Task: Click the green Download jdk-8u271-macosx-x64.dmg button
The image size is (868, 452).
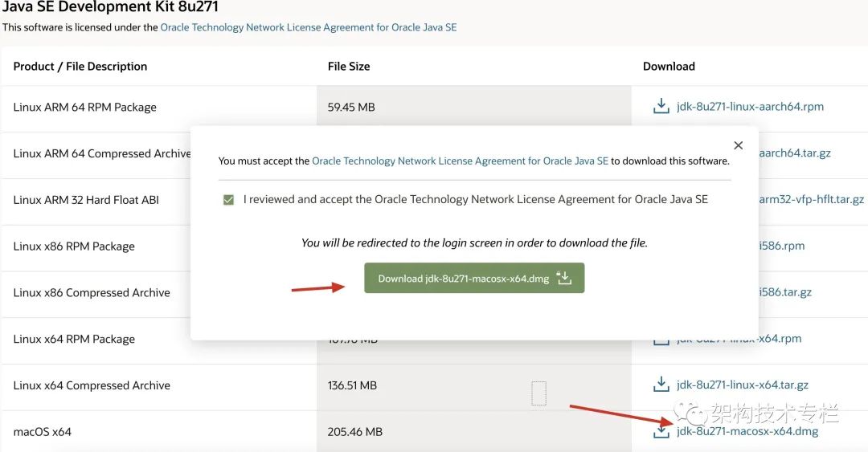Action: click(474, 278)
